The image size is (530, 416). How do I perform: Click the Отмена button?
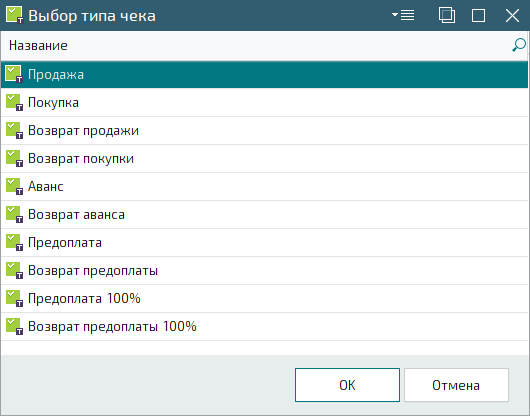[456, 385]
